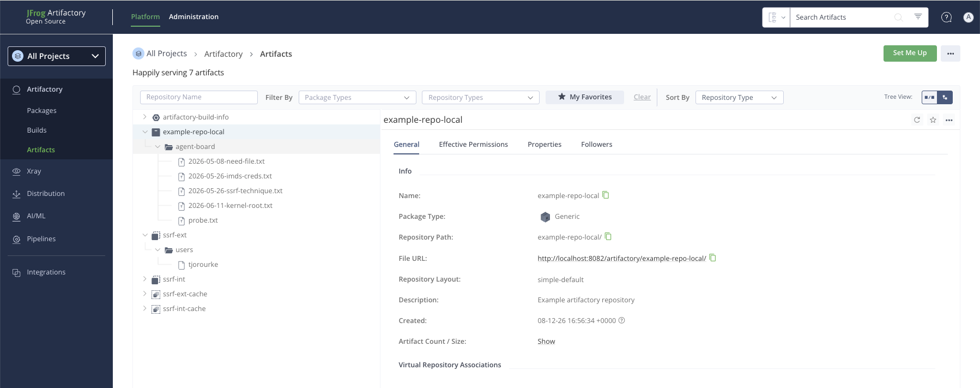Switch to flat tree view mode

929,97
